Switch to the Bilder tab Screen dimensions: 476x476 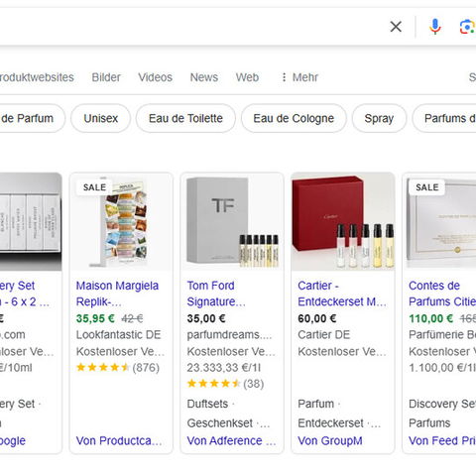coord(106,77)
